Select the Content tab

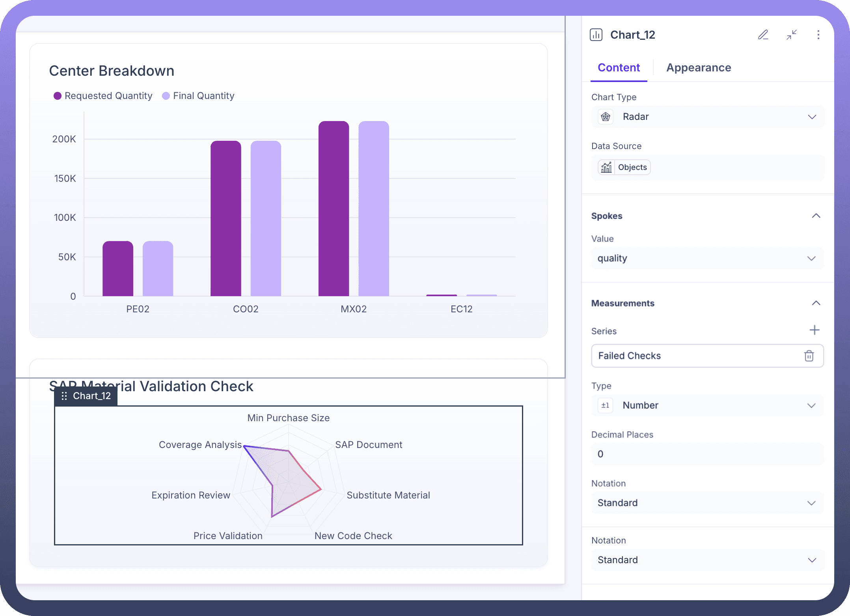coord(618,68)
